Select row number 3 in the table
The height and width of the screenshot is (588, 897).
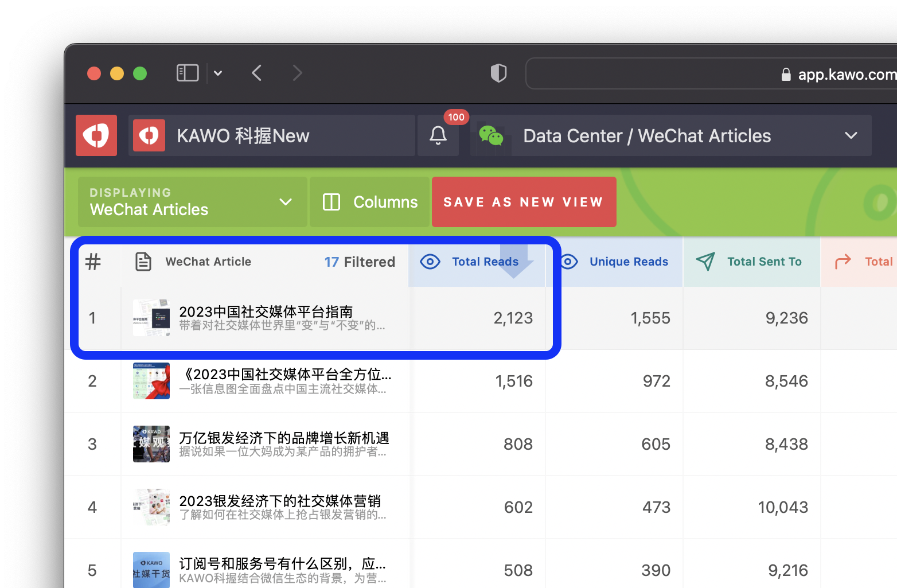(x=92, y=444)
